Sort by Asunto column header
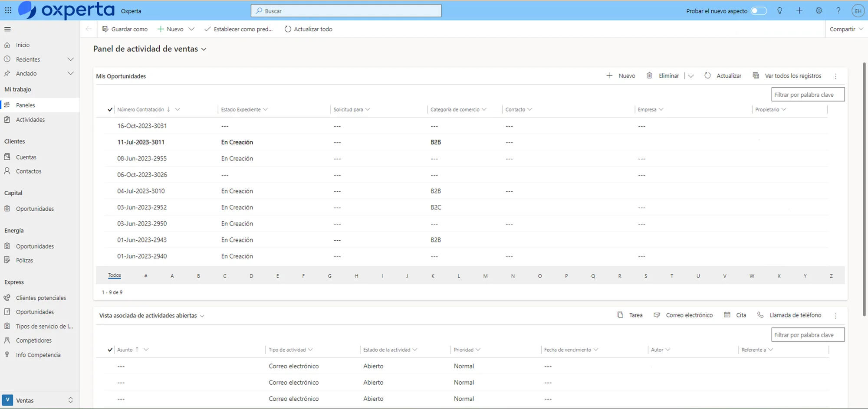The image size is (868, 409). click(125, 350)
